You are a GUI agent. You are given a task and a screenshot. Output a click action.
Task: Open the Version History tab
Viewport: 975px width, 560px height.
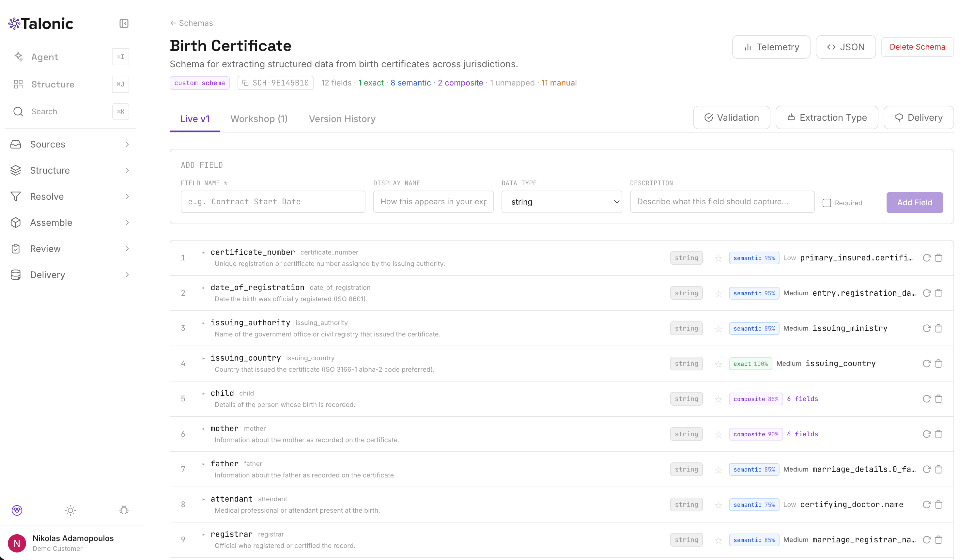tap(342, 119)
